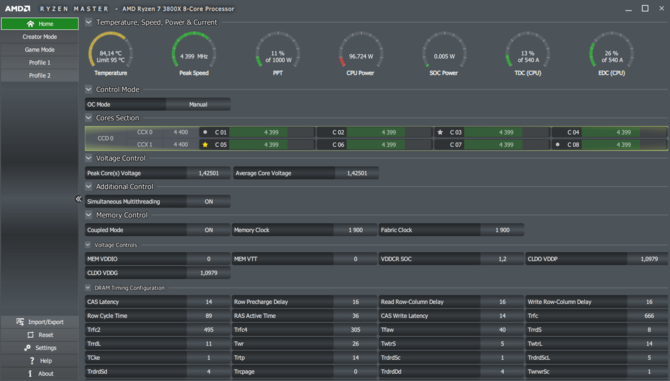Click the Memory Clock value field

click(355, 230)
